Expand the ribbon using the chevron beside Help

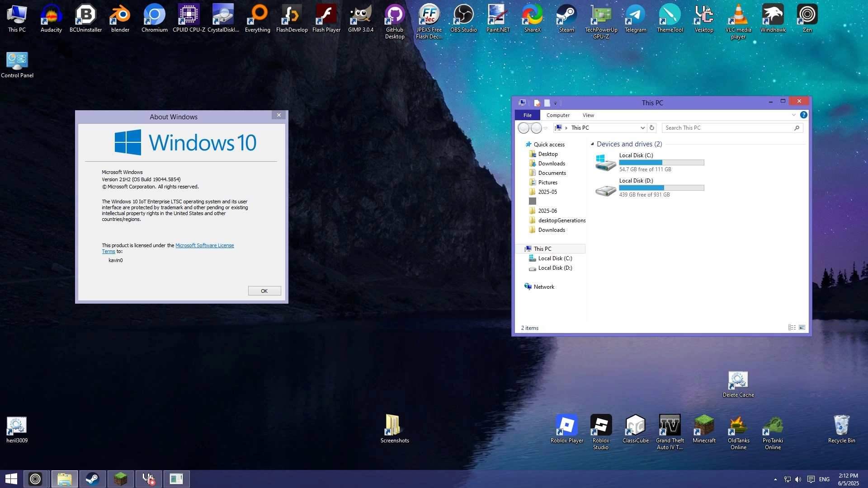793,115
